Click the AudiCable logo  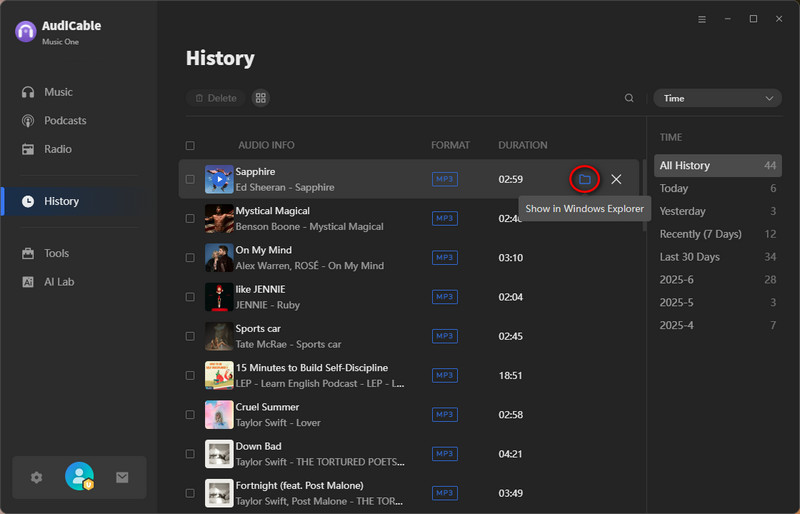(26, 32)
